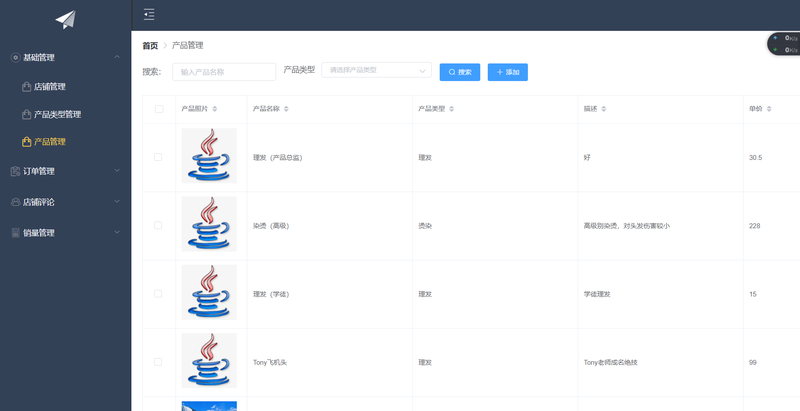800x411 pixels.
Task: Click product name 理发（学徒）
Action: pos(271,294)
